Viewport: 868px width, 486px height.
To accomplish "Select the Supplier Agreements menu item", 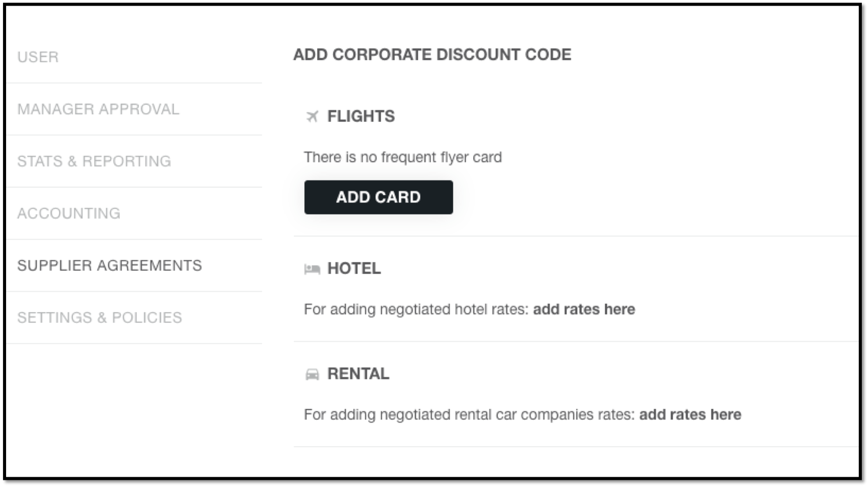I will click(110, 265).
